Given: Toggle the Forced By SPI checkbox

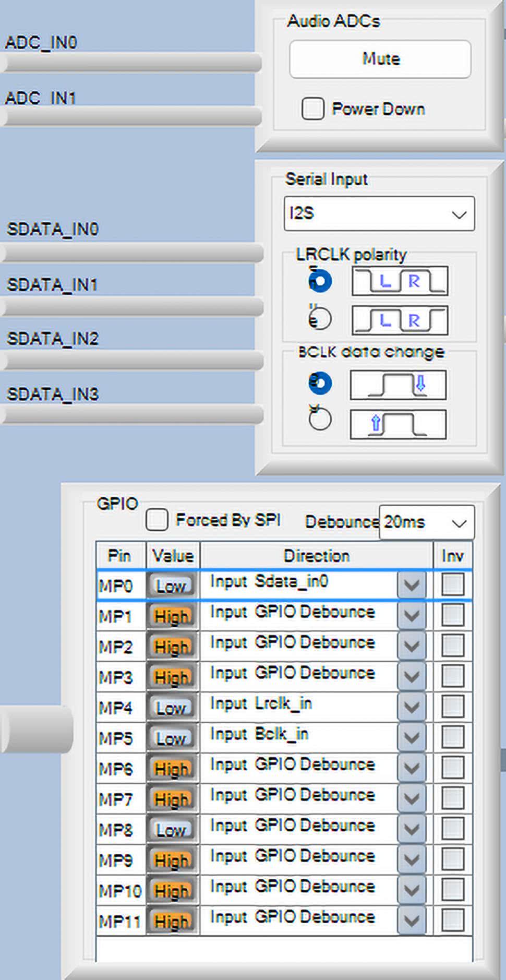Looking at the screenshot, I should pos(157,520).
